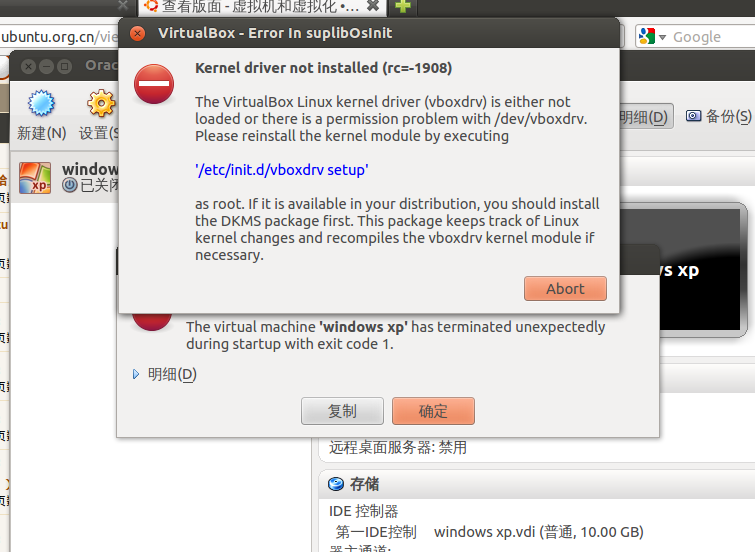Click the '/etc/init.d/vboxdrv setup' blue link
Image resolution: width=755 pixels, height=552 pixels.
282,170
